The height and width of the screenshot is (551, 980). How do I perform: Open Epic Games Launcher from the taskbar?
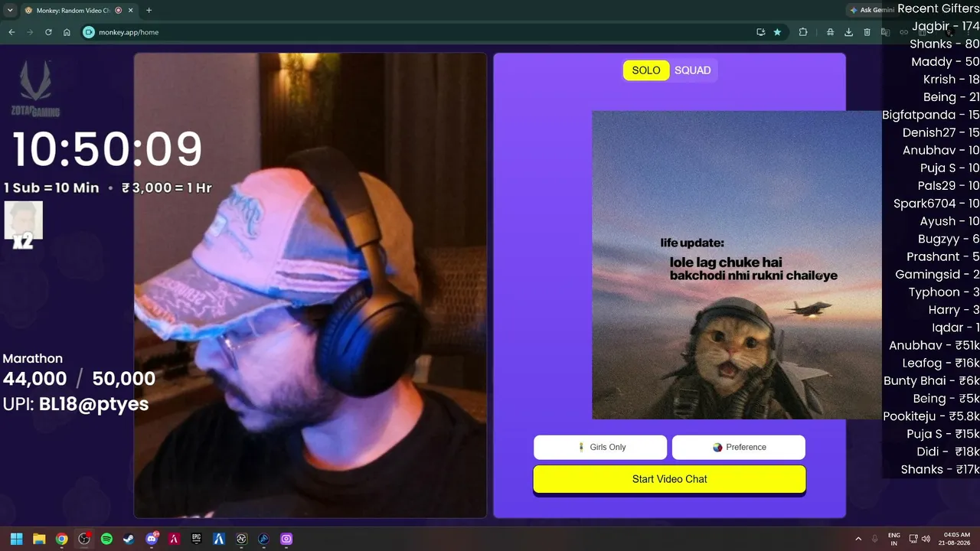[x=196, y=539]
